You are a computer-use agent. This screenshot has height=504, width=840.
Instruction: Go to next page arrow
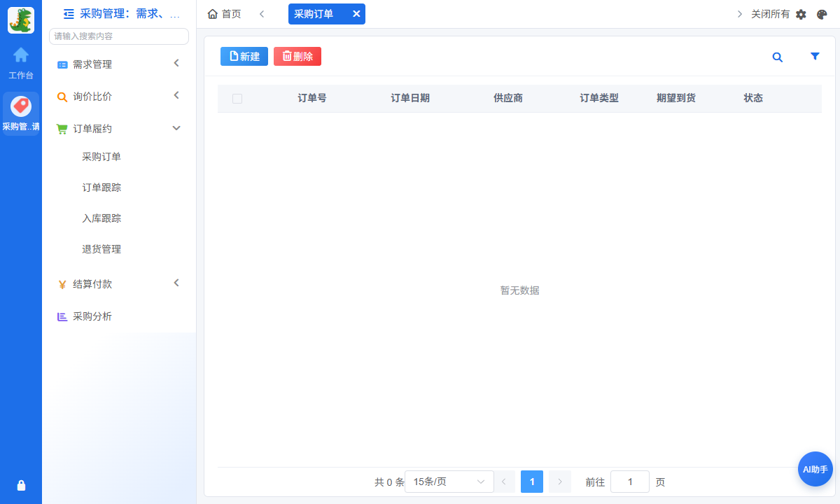[560, 482]
